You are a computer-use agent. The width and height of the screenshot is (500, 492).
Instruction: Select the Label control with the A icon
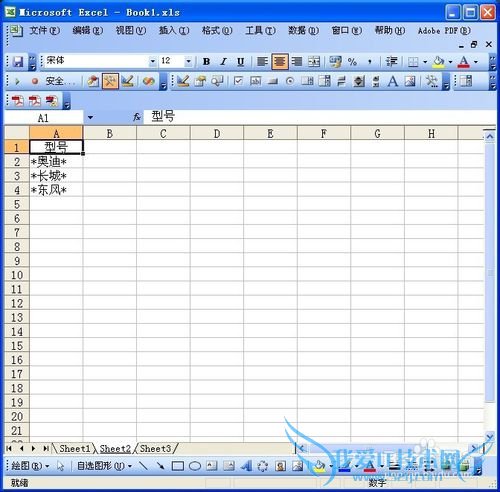393,81
